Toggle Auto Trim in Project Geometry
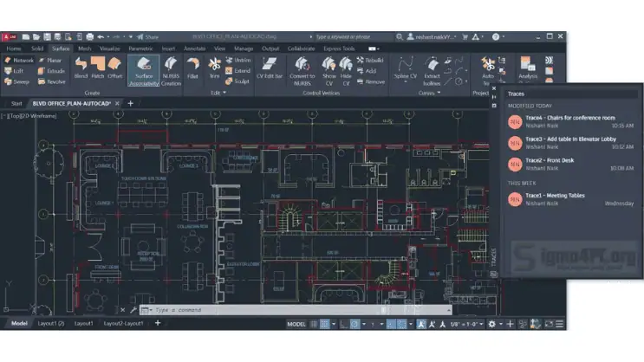Image resolution: width=644 pixels, height=362 pixels. click(x=488, y=70)
